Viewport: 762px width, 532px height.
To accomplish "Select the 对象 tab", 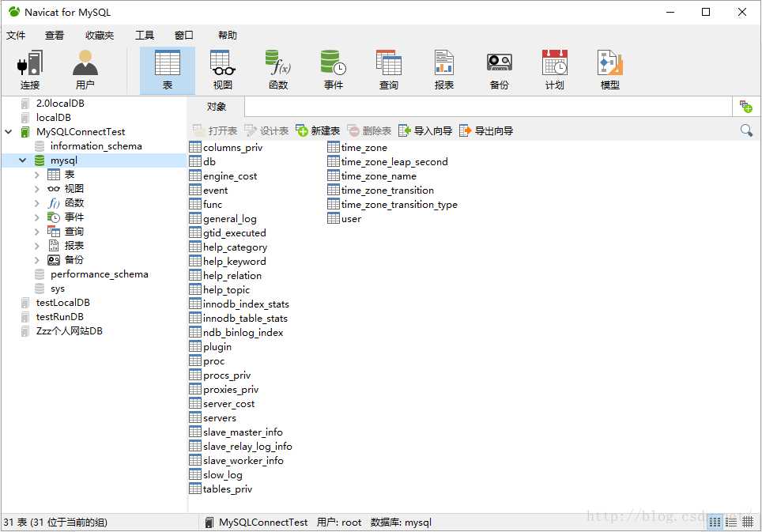I will coord(217,107).
